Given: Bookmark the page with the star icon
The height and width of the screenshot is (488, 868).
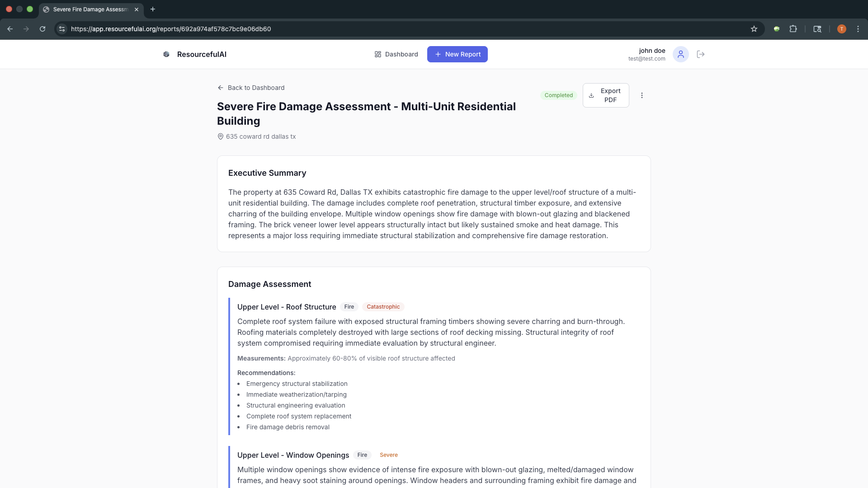Looking at the screenshot, I should 754,29.
